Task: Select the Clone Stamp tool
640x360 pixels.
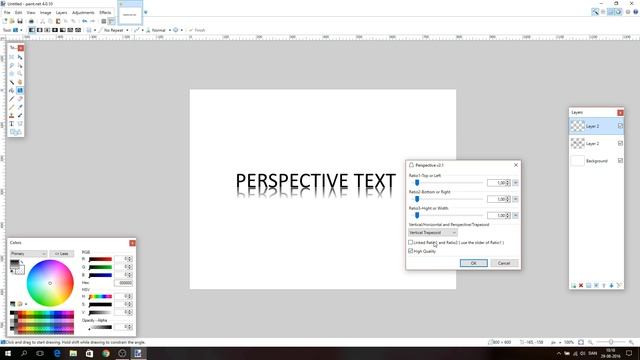Action: (11, 116)
